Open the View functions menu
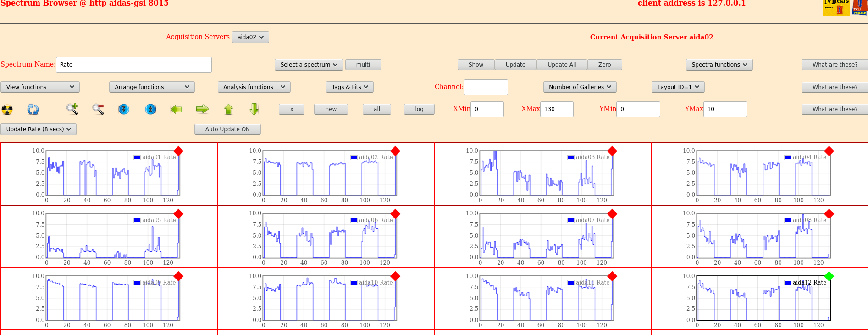Image resolution: width=868 pixels, height=335 pixels. pyautogui.click(x=40, y=87)
